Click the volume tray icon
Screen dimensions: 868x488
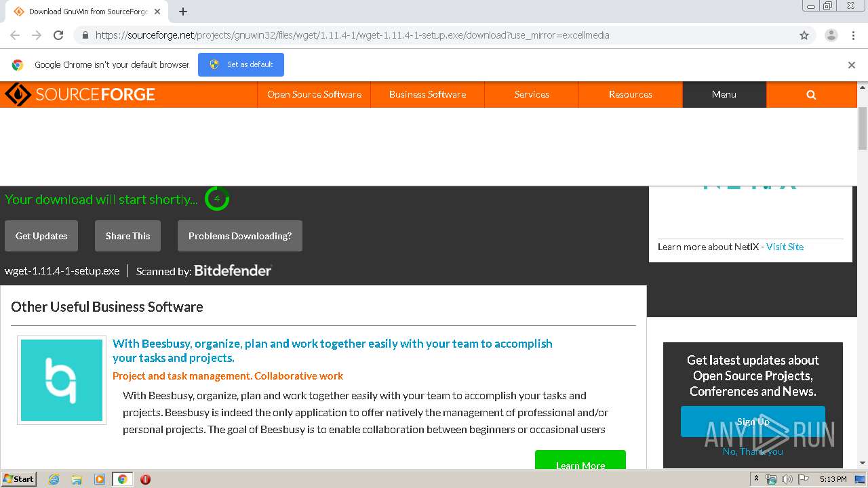[x=787, y=479]
